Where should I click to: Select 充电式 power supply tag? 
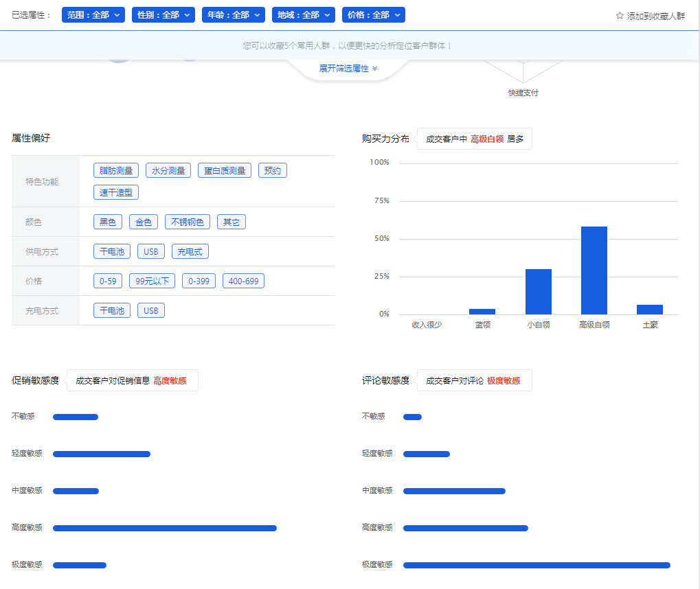click(x=190, y=252)
